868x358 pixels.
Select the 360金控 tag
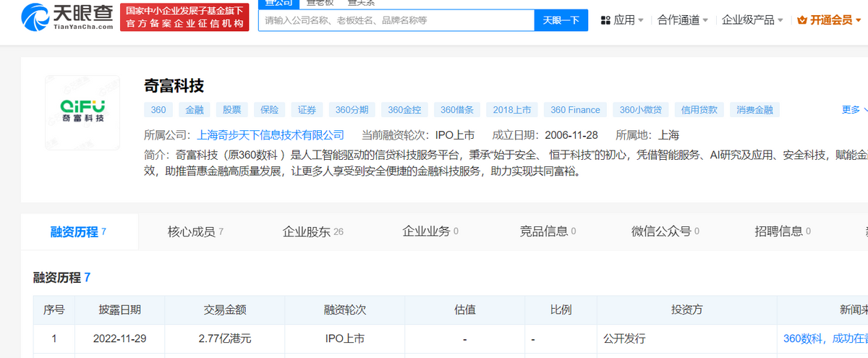click(404, 110)
